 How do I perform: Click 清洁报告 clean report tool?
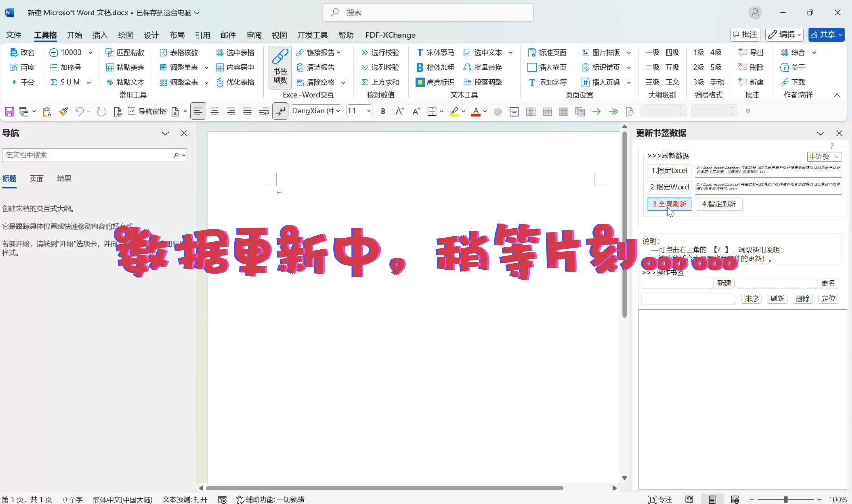316,67
